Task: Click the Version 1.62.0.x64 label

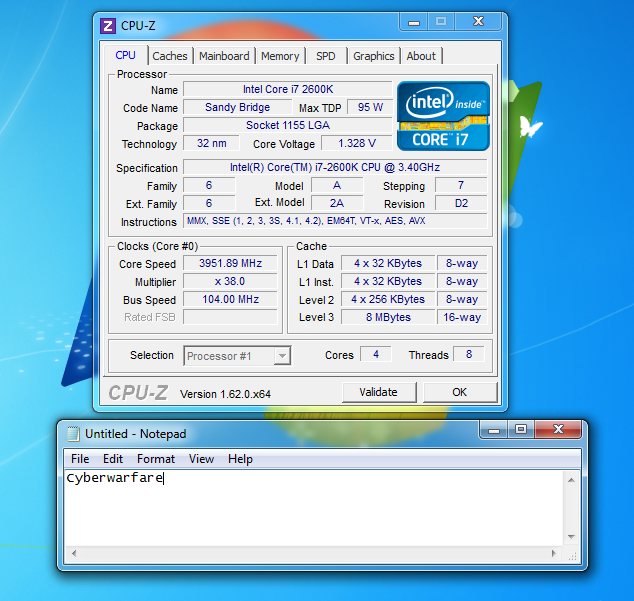Action: click(x=225, y=394)
